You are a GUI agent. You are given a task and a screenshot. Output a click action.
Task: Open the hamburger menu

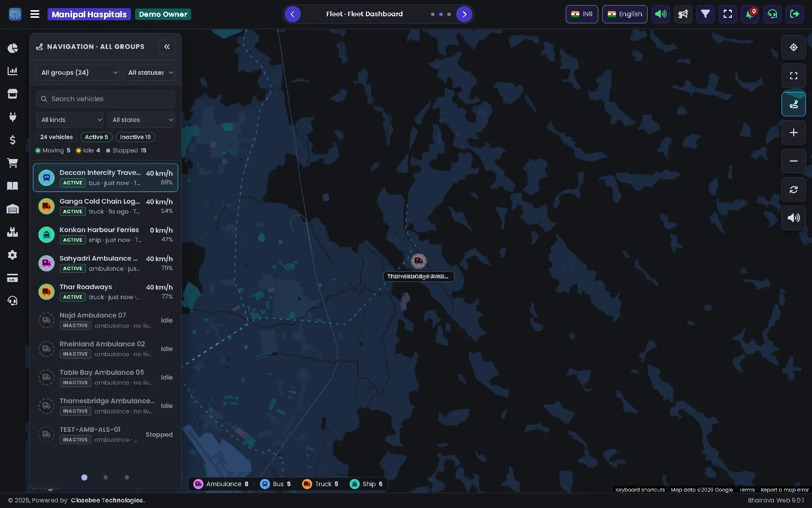point(35,14)
